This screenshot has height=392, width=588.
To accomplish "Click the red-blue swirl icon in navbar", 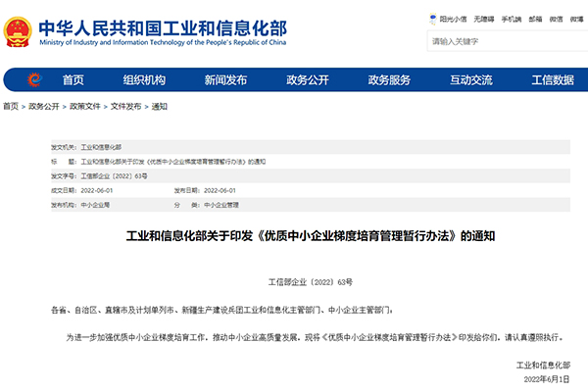I will tap(35, 80).
